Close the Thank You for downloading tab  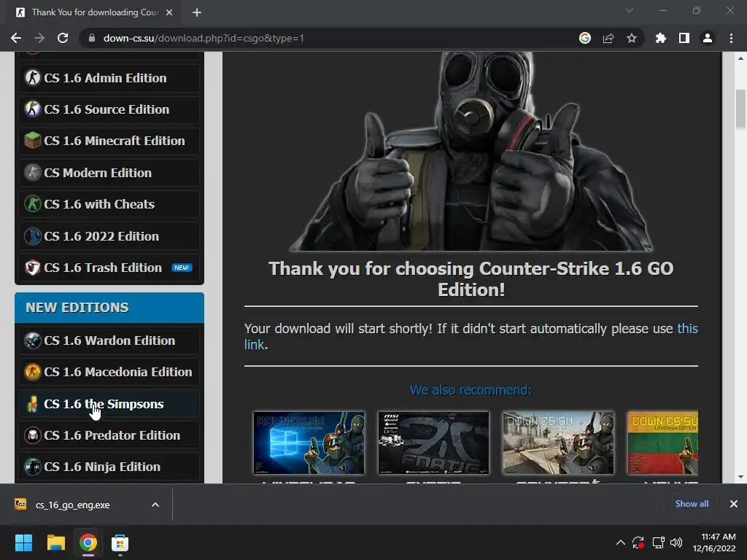point(169,12)
